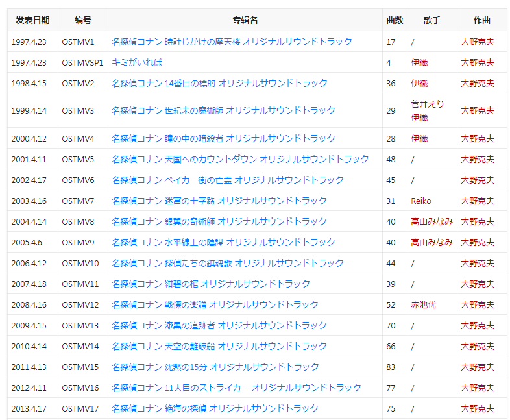Open the 絶海の探偵 soundtrack album link

pyautogui.click(x=215, y=408)
